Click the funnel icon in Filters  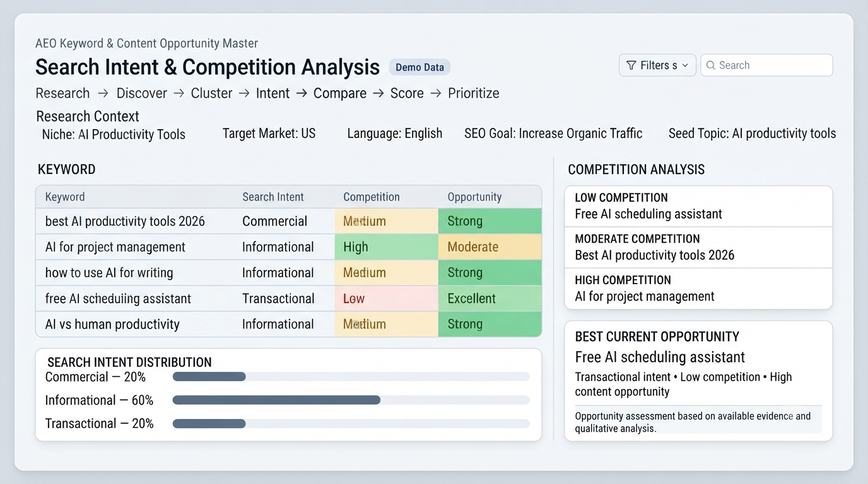tap(631, 66)
